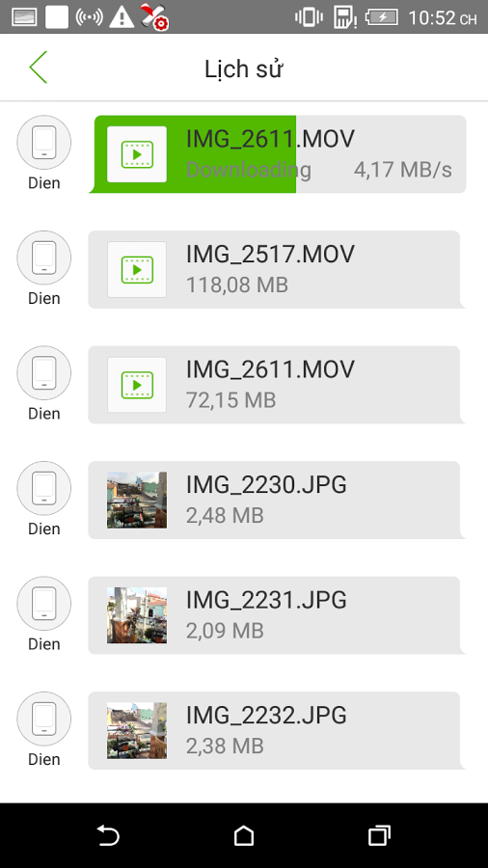Image resolution: width=488 pixels, height=868 pixels.
Task: Tap the video icon for 72,15 MB IMG_2611.MOV
Action: pyautogui.click(x=137, y=385)
